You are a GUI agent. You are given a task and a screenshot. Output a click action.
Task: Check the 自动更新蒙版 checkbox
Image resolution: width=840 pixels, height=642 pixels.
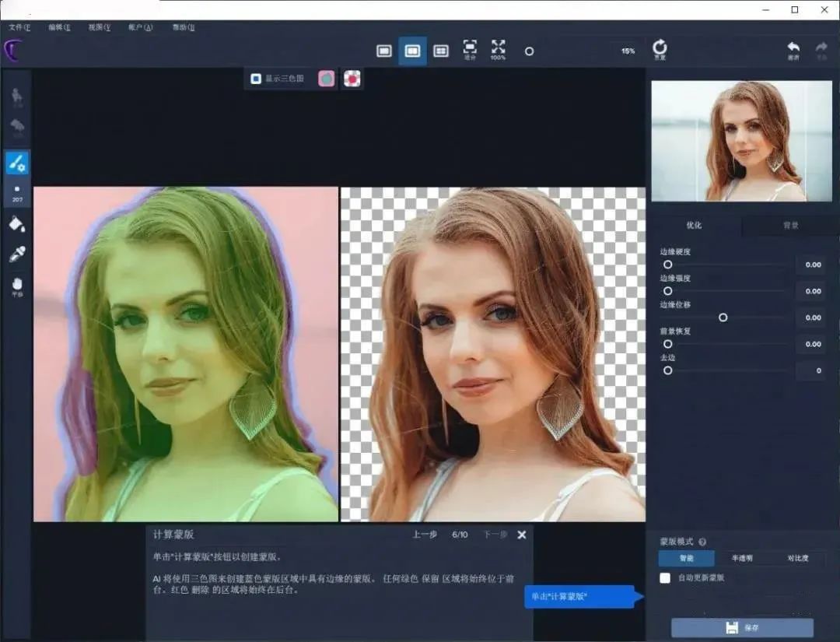click(x=665, y=578)
